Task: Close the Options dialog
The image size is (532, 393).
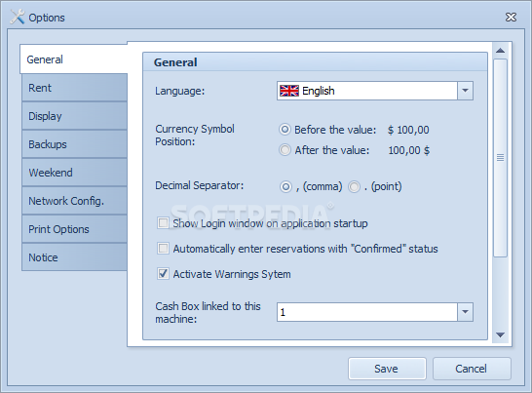Action: 511,17
